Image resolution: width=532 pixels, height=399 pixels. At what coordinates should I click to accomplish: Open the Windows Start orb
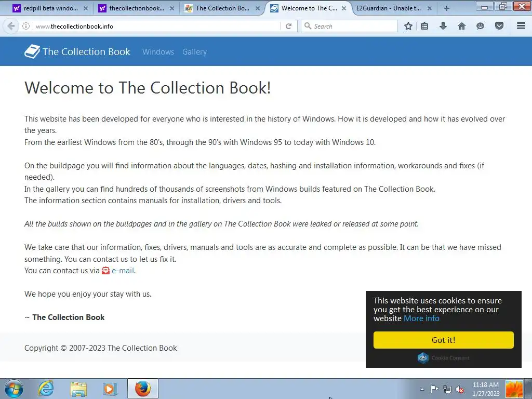[x=14, y=389]
